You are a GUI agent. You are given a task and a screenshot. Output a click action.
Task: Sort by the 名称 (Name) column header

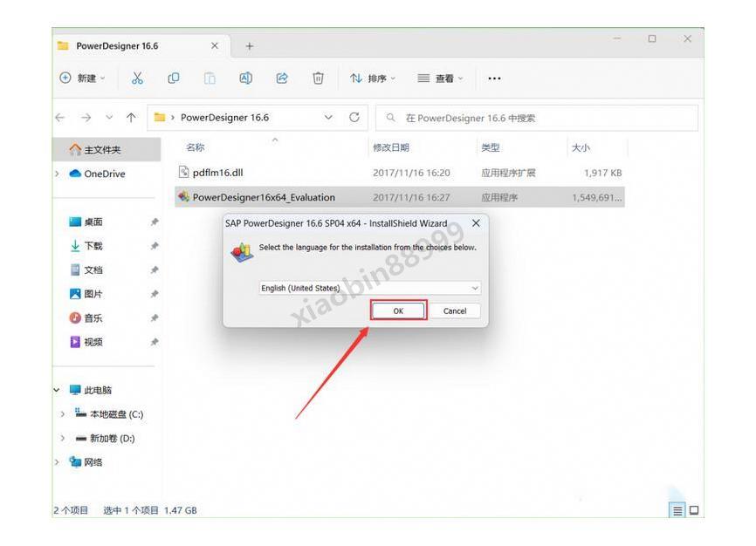pos(196,147)
